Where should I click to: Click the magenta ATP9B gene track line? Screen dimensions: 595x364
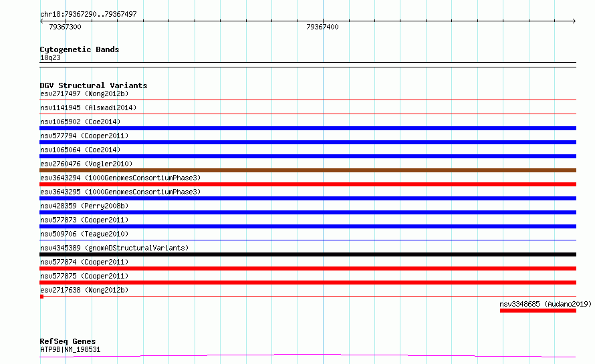pos(308,355)
